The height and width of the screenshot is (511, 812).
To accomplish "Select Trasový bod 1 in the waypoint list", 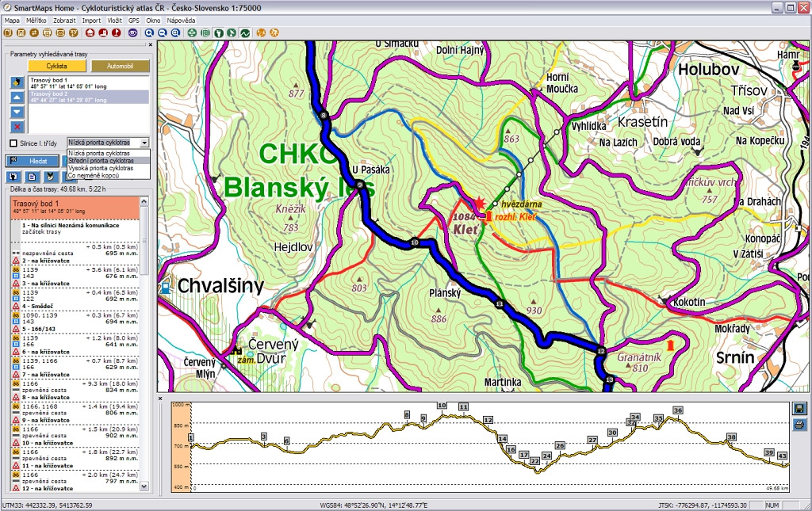I will [x=89, y=83].
